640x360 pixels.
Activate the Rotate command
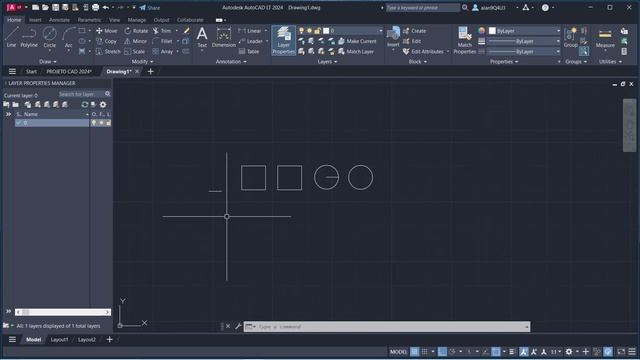tap(136, 31)
